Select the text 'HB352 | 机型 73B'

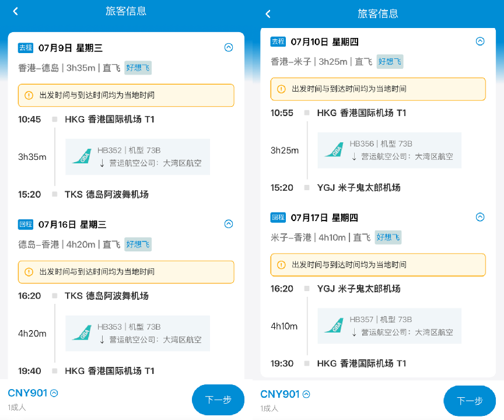pos(129,150)
